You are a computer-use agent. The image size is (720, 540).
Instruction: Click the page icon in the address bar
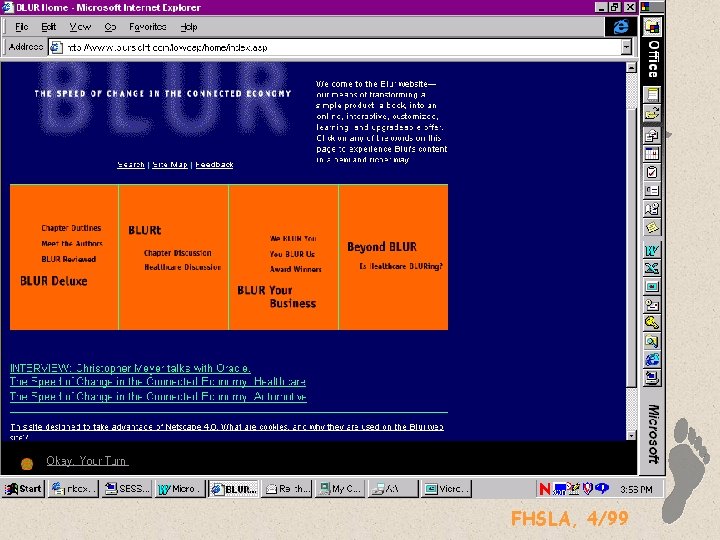click(56, 47)
